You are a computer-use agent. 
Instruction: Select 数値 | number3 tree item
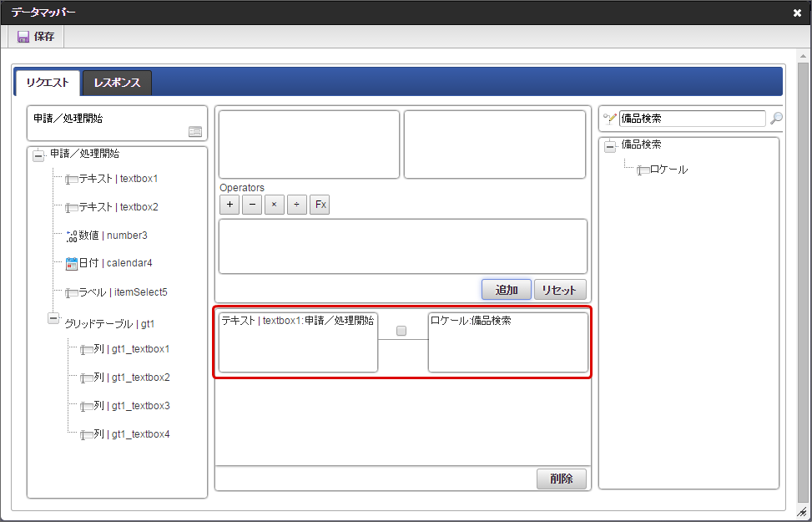pyautogui.click(x=113, y=236)
